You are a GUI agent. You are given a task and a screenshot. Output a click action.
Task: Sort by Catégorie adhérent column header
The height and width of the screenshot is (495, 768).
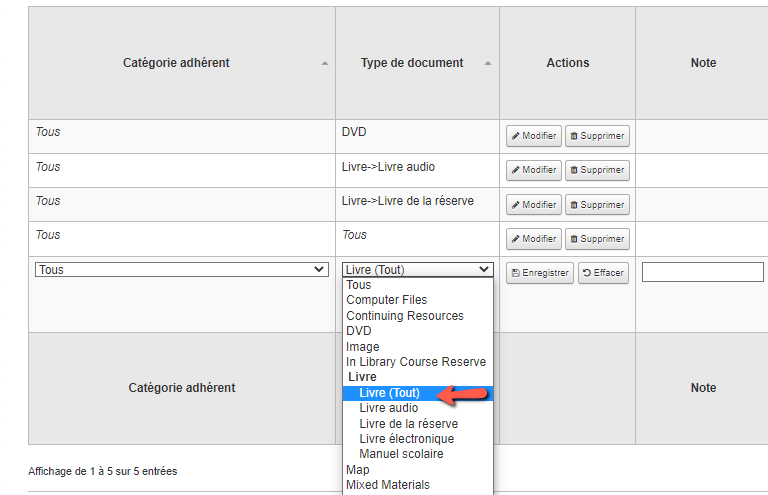(x=177, y=63)
